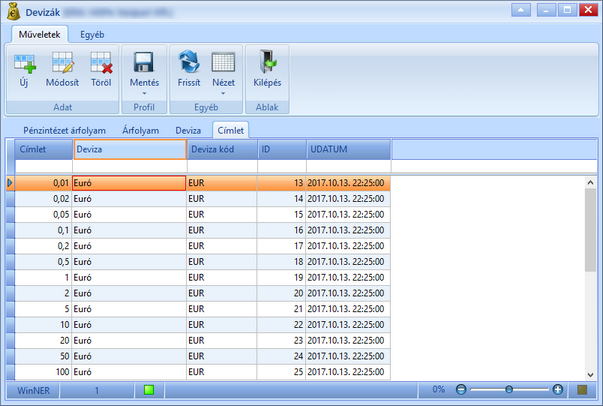Open the Pénzintézet árfolyam tab

64,130
